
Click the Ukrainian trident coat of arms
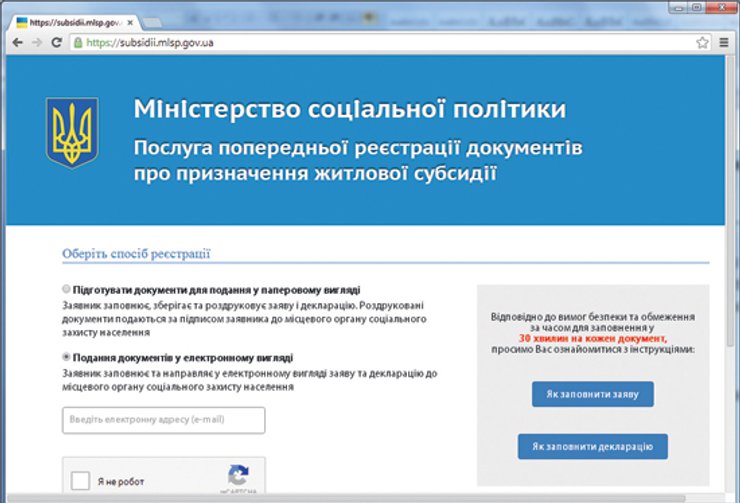pyautogui.click(x=72, y=133)
